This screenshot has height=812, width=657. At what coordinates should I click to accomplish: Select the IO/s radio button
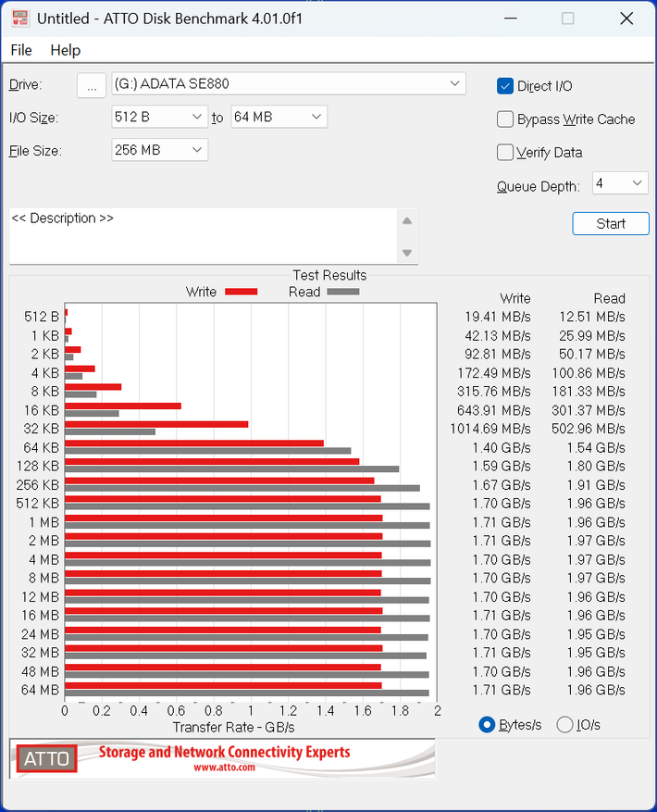click(564, 724)
